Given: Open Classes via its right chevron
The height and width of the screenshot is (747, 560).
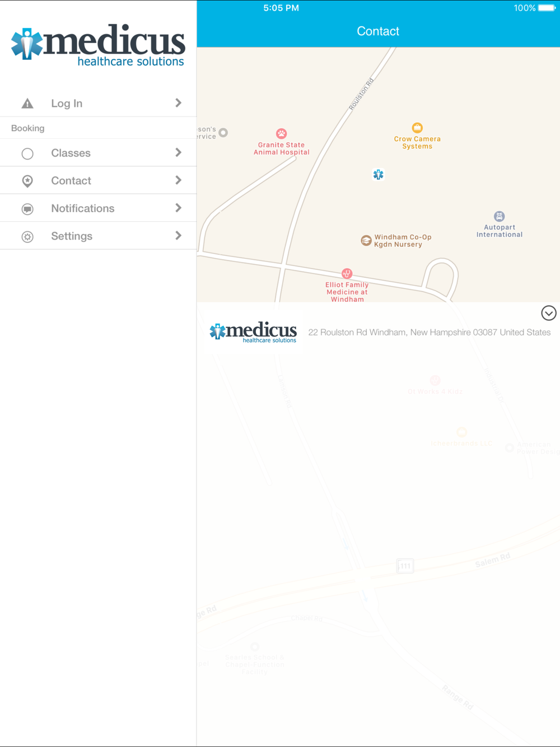Looking at the screenshot, I should (178, 153).
